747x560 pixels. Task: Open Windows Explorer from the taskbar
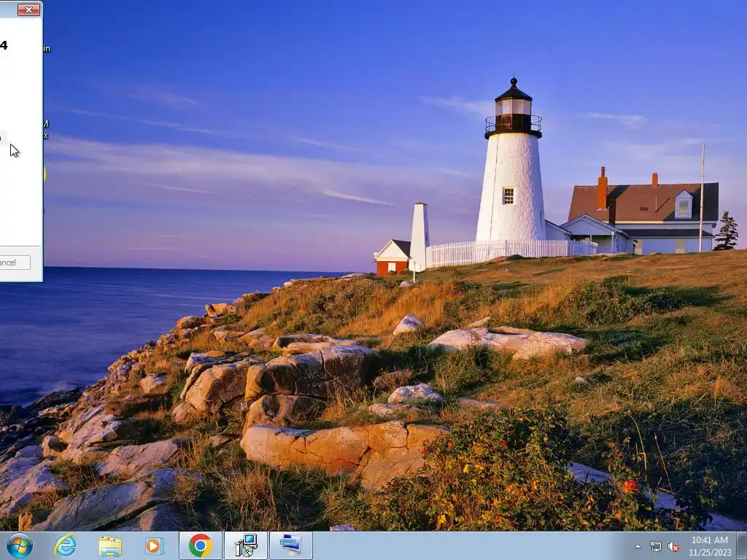(x=110, y=545)
